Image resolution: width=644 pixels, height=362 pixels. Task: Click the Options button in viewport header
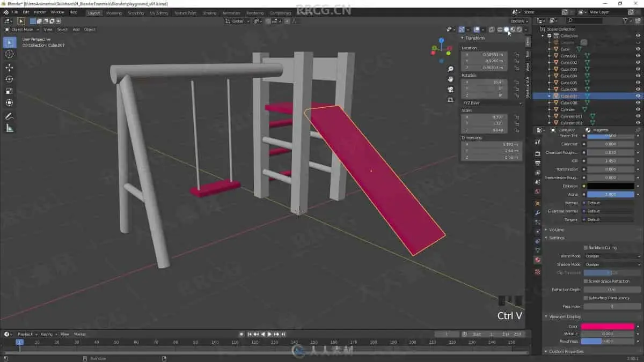click(519, 21)
